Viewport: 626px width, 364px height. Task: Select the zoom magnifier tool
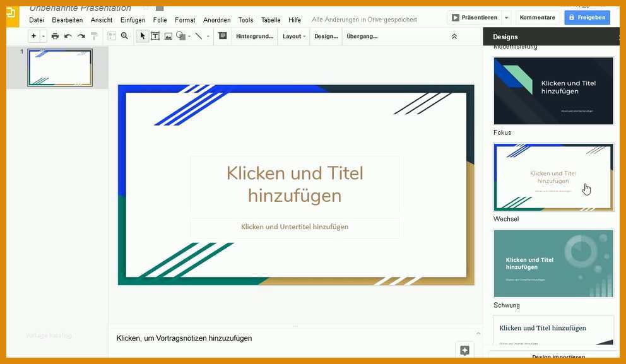click(x=124, y=36)
